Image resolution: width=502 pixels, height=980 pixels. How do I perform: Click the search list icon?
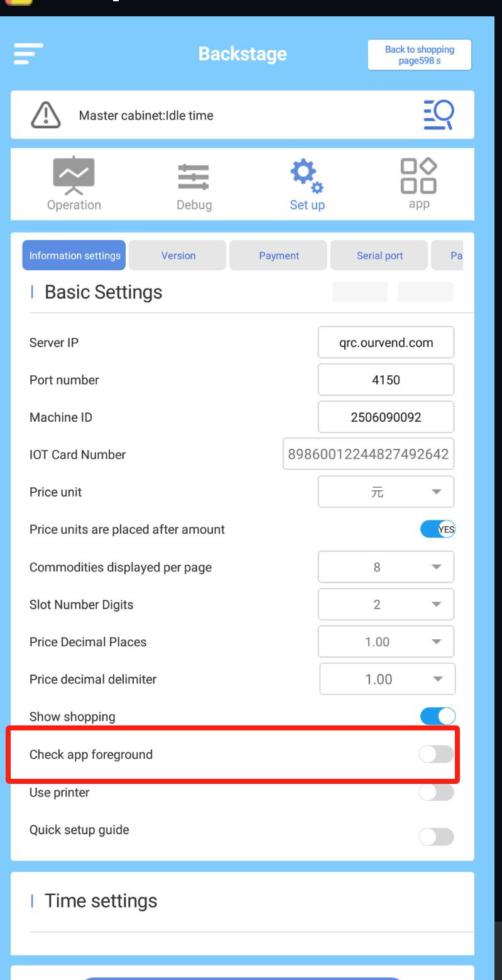[x=439, y=115]
